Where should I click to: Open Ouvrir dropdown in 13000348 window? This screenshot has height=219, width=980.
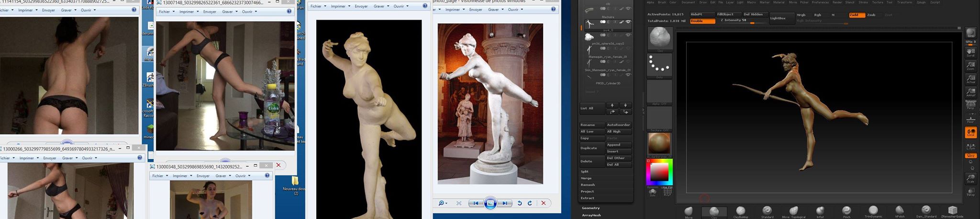coord(242,176)
